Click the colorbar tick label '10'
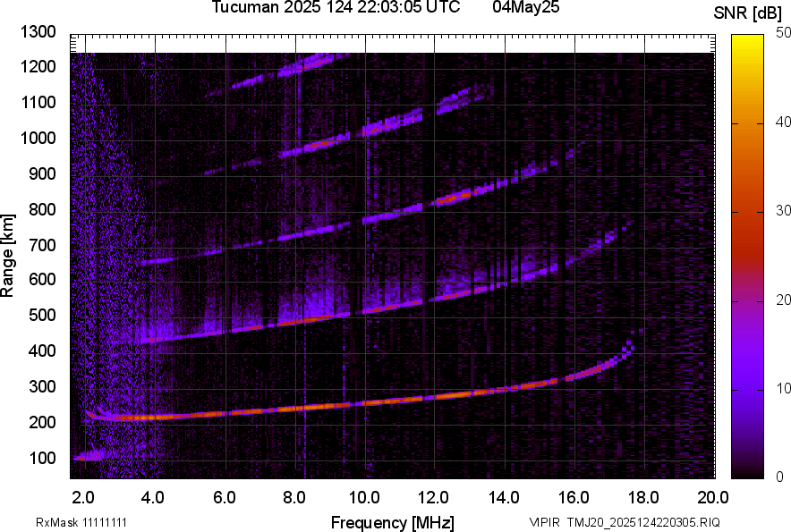791x532 pixels. [x=784, y=388]
